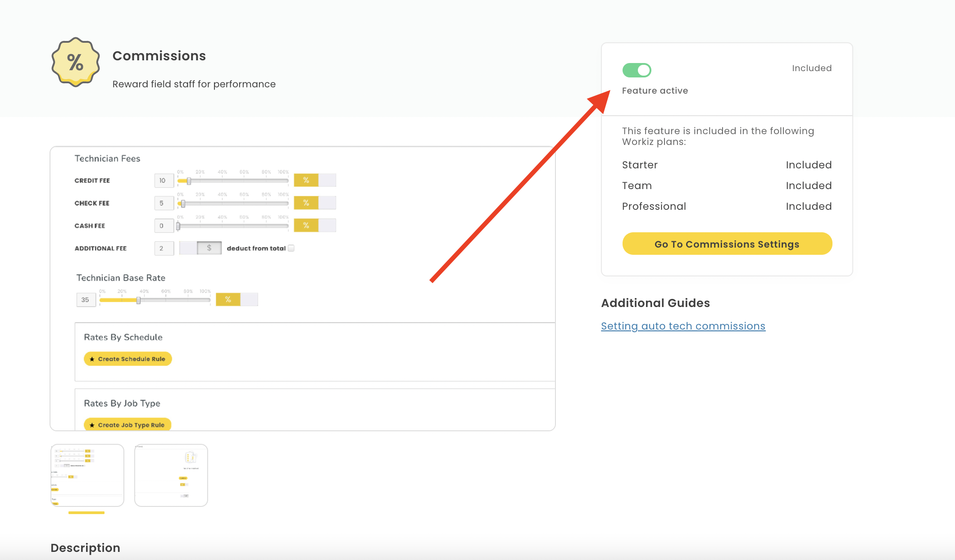Screen dimensions: 955x560
Task: Click Go To Commissions Settings button
Action: (x=727, y=244)
